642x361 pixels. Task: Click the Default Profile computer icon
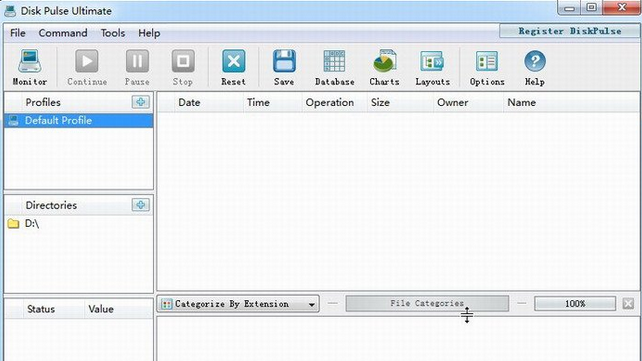pyautogui.click(x=14, y=120)
